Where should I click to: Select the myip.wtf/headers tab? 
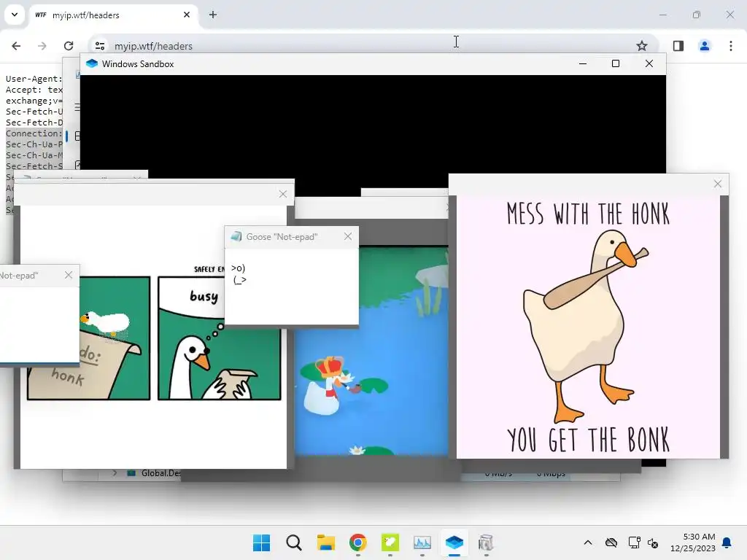[x=113, y=15]
